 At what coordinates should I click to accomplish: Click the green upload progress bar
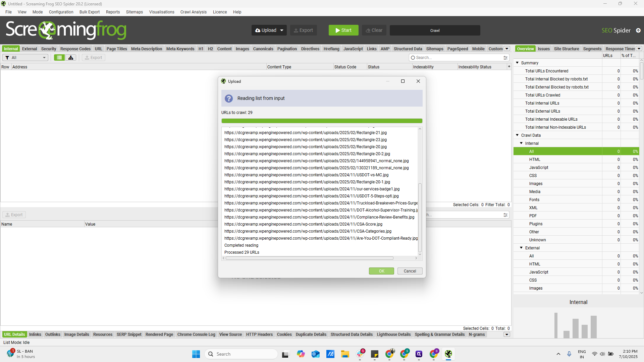pos(321,121)
